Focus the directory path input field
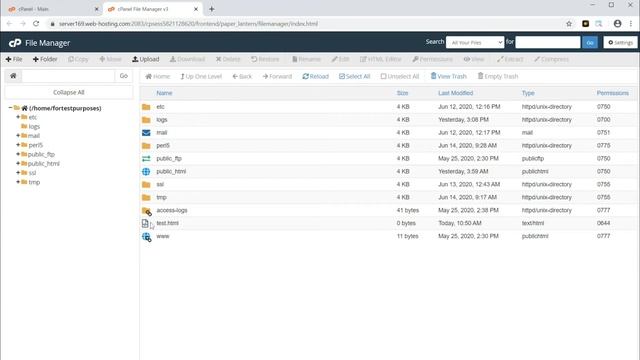Screen dimensions: 640x360 68,76
